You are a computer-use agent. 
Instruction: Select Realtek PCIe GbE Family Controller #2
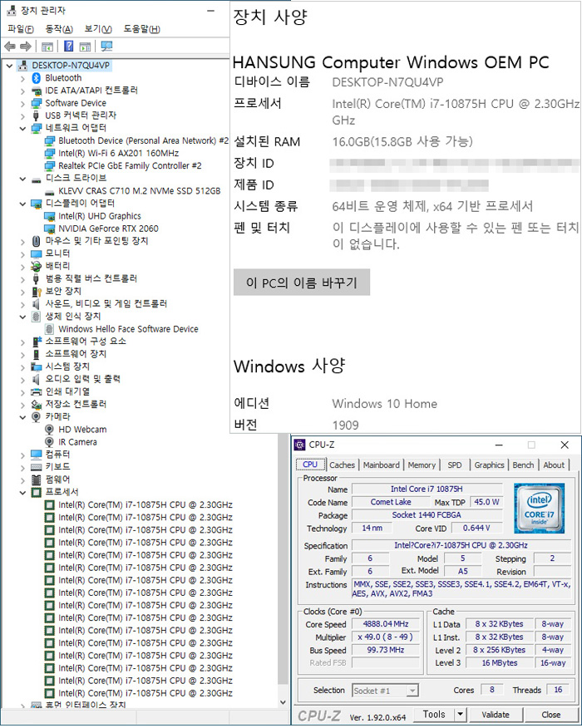pos(130,165)
